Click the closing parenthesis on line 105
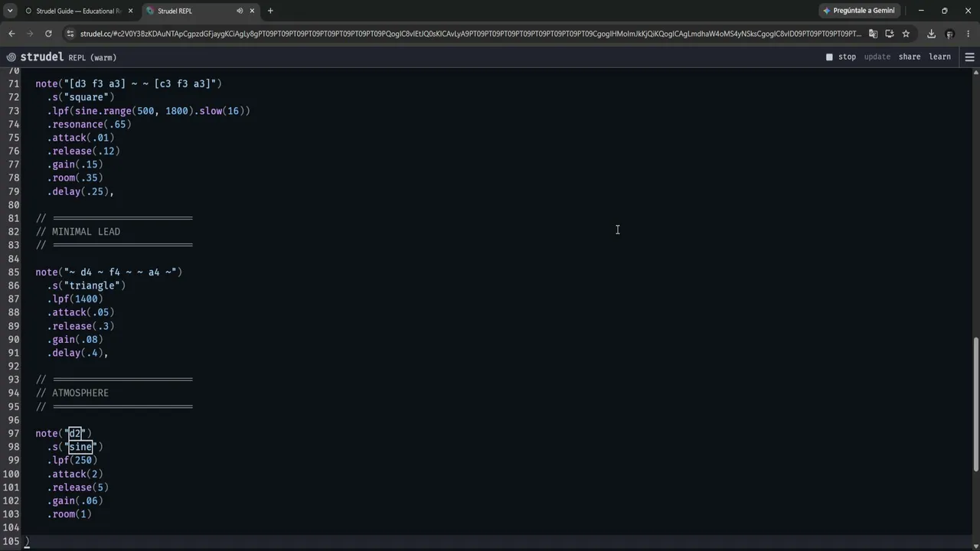The width and height of the screenshot is (980, 551). click(x=27, y=541)
